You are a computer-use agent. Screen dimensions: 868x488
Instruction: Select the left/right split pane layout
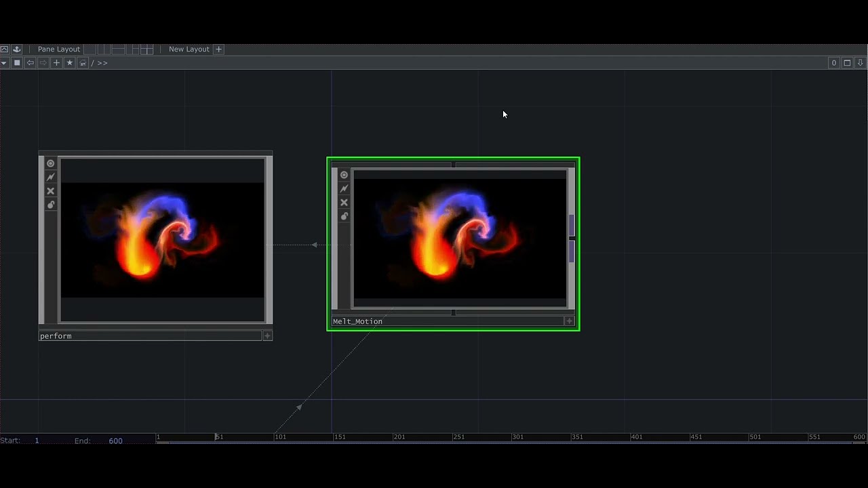[x=104, y=49]
